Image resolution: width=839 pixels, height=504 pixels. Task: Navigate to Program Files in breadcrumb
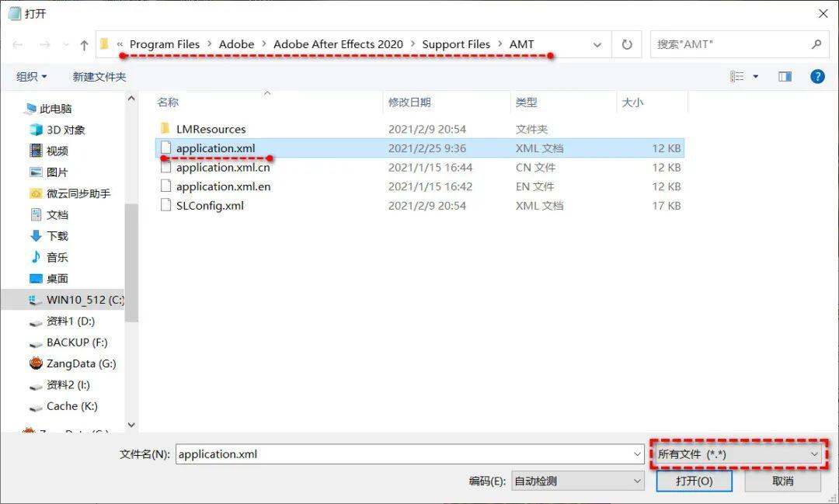(165, 44)
